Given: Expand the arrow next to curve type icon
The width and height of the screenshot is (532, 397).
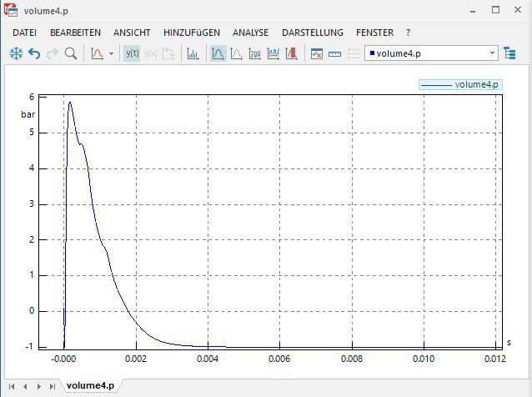Looking at the screenshot, I should (x=111, y=53).
